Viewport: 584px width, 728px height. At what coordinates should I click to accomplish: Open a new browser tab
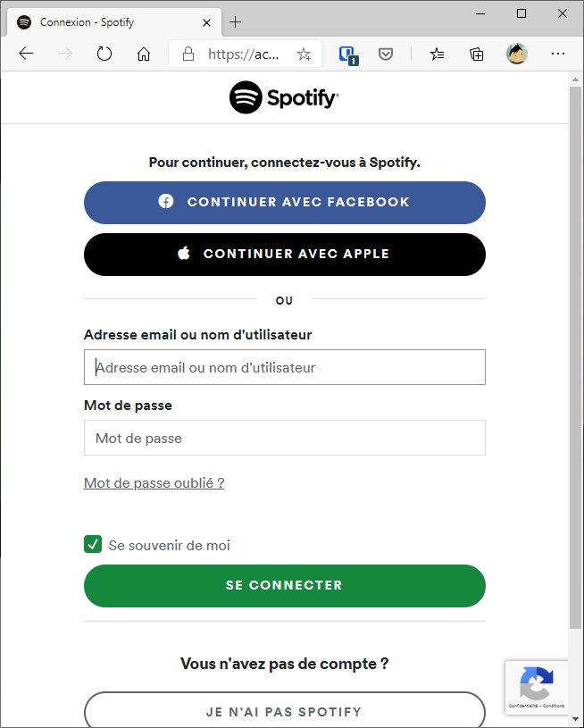click(x=236, y=21)
